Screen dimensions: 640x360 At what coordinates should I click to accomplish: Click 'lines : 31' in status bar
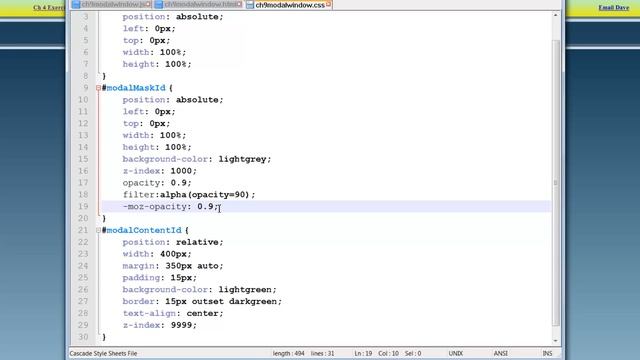point(322,353)
